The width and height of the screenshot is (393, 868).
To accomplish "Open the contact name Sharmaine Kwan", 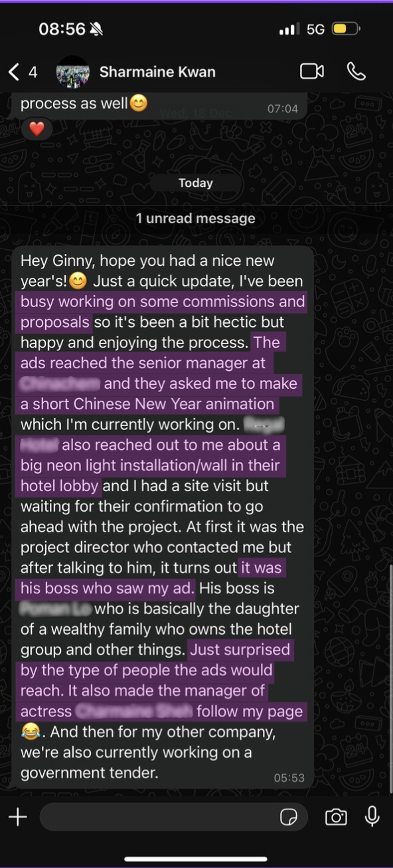I will coord(157,72).
